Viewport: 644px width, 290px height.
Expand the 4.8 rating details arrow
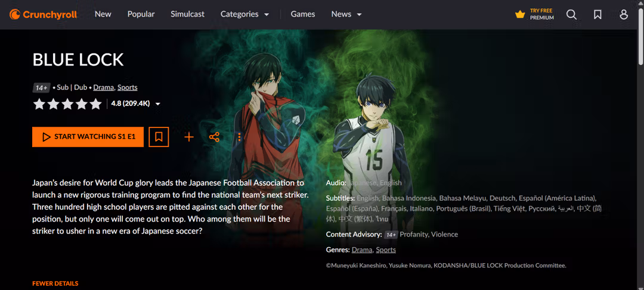157,104
